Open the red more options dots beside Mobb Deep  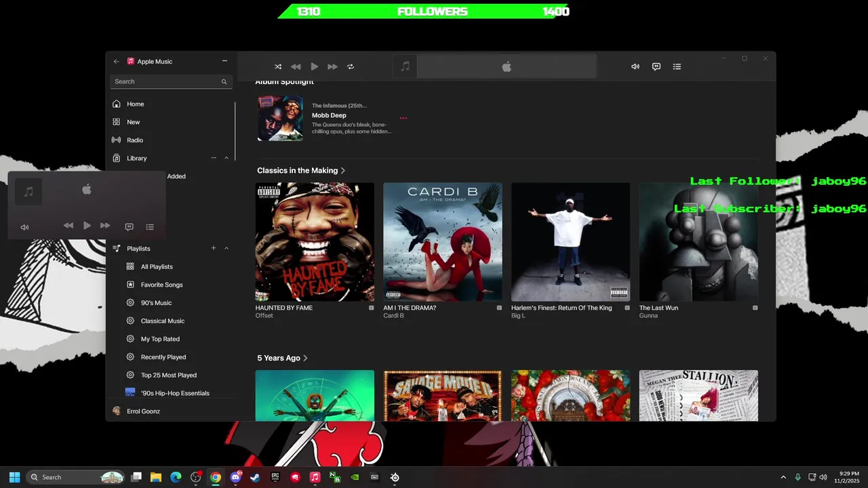[403, 118]
